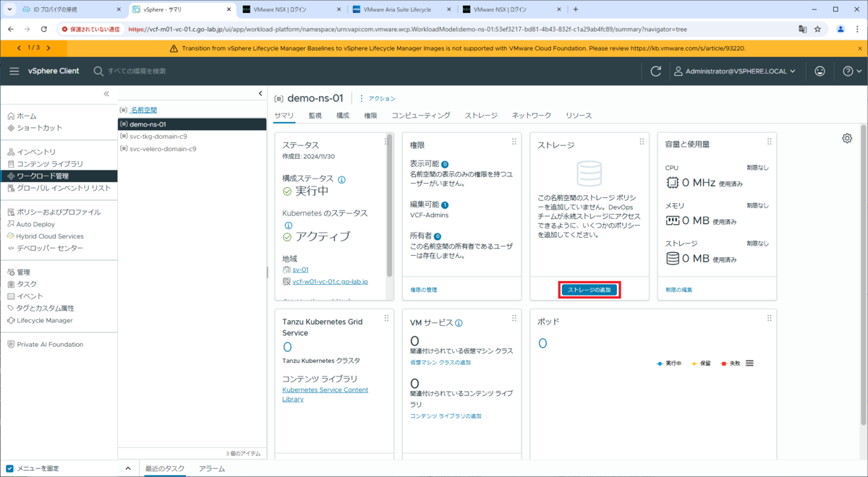Click the 名前空間 link in the tree

point(143,110)
